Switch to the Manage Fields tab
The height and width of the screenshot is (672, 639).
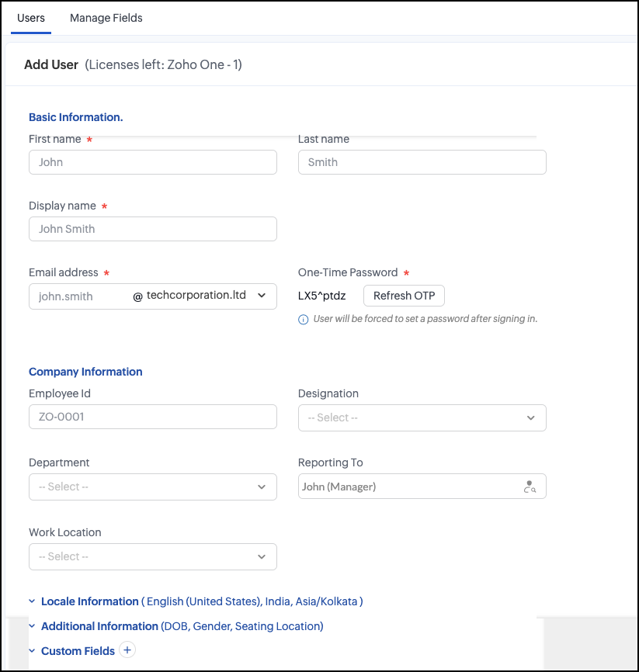106,18
